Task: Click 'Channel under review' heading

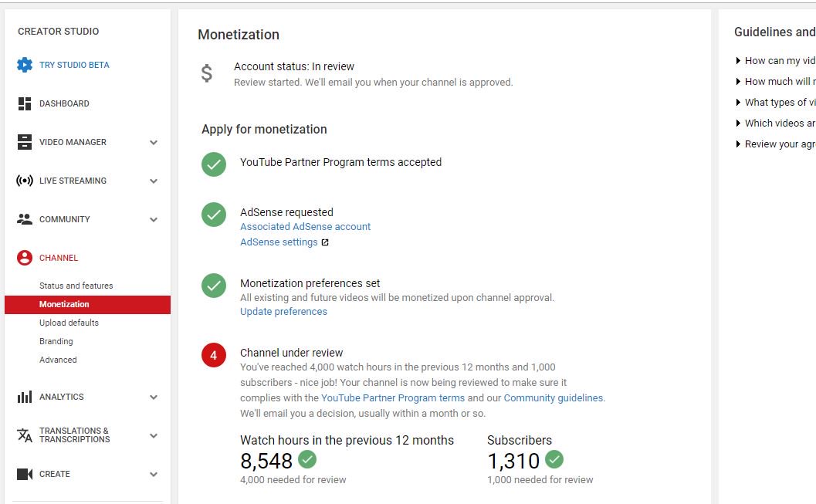Action: tap(292, 353)
